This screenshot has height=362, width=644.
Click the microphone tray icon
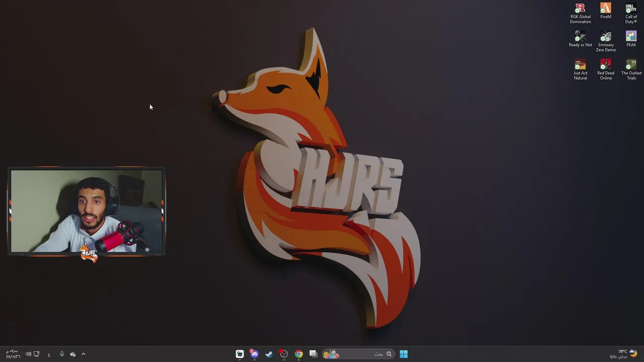62,354
